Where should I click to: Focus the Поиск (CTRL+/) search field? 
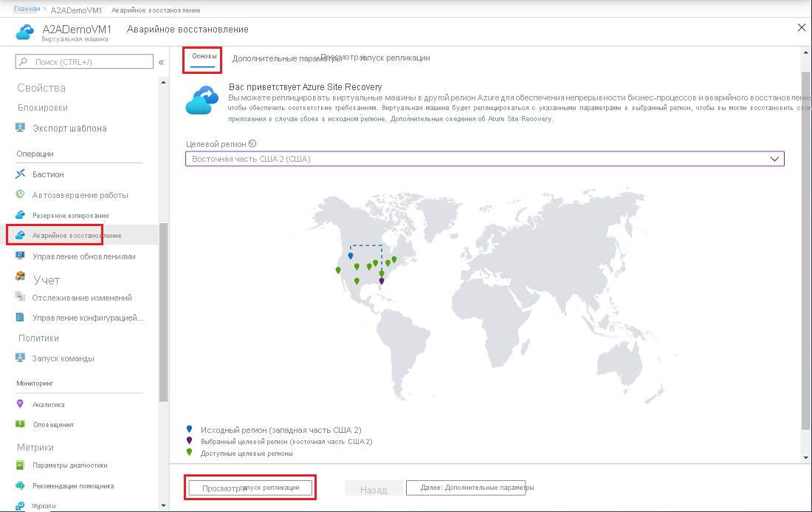[84, 61]
